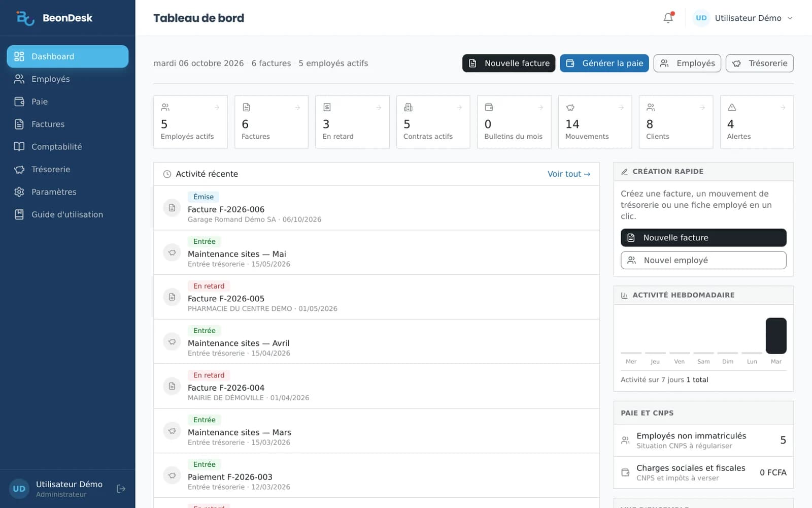Screen dimensions: 812x508
Task: Click the logout icon in sidebar footer
Action: [121, 489]
